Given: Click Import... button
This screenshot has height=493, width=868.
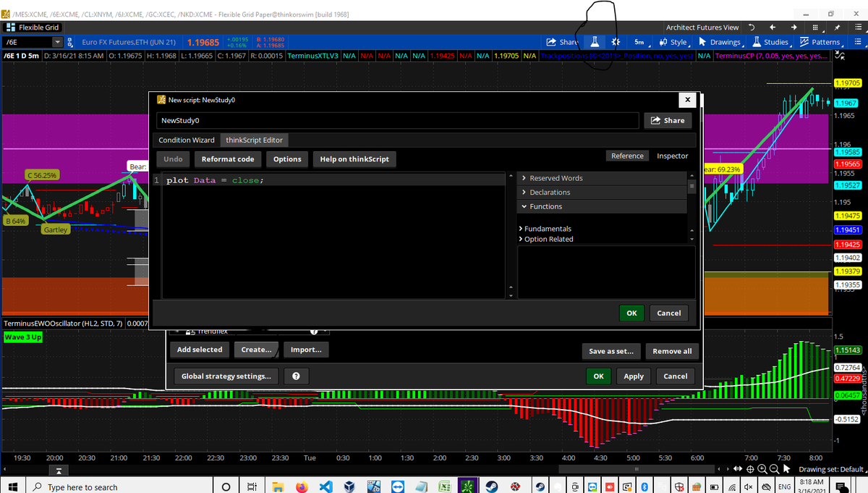Looking at the screenshot, I should (306, 350).
